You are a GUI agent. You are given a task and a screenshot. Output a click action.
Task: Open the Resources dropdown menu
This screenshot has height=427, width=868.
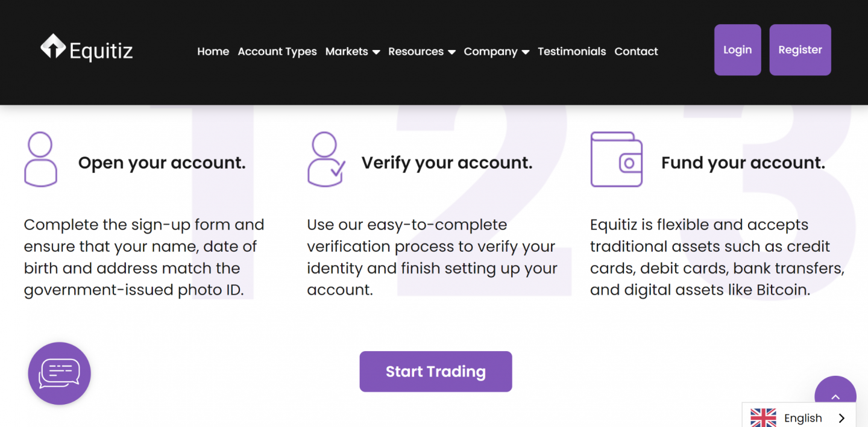click(421, 52)
